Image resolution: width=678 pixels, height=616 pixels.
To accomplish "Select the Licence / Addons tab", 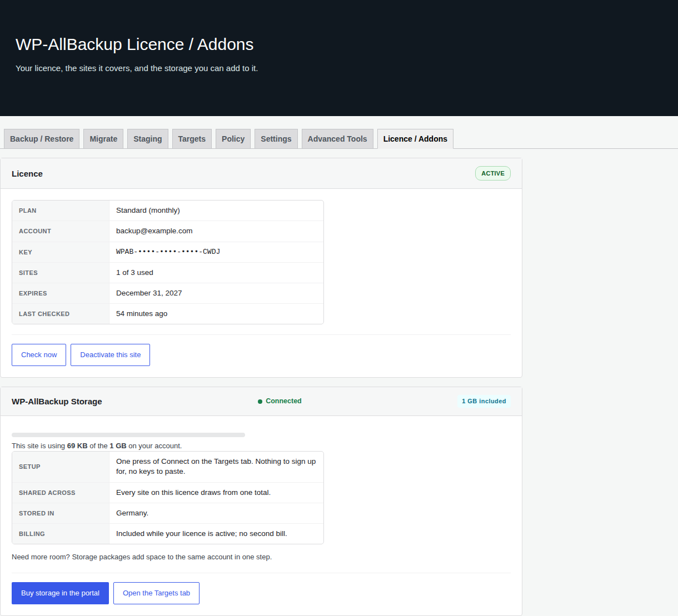I will click(415, 139).
